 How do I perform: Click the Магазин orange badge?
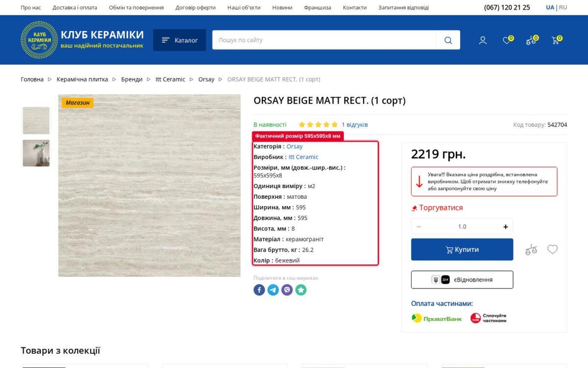pos(77,103)
